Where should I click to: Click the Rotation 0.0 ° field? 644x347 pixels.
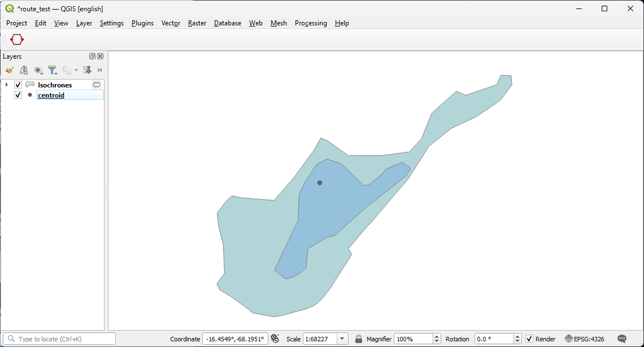pyautogui.click(x=494, y=339)
